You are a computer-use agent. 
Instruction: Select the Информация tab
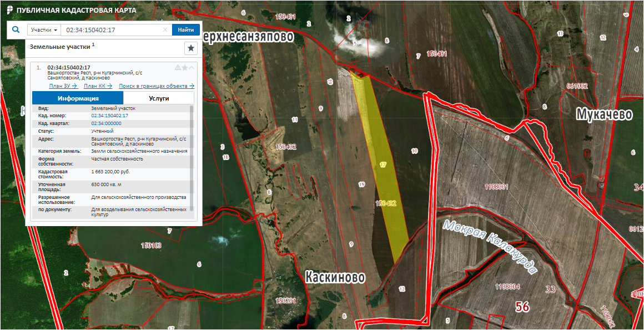(78, 98)
